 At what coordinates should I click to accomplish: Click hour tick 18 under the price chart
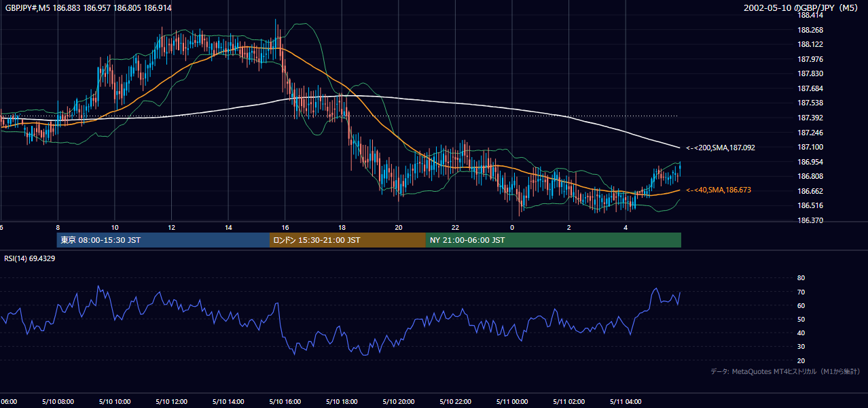click(x=342, y=228)
